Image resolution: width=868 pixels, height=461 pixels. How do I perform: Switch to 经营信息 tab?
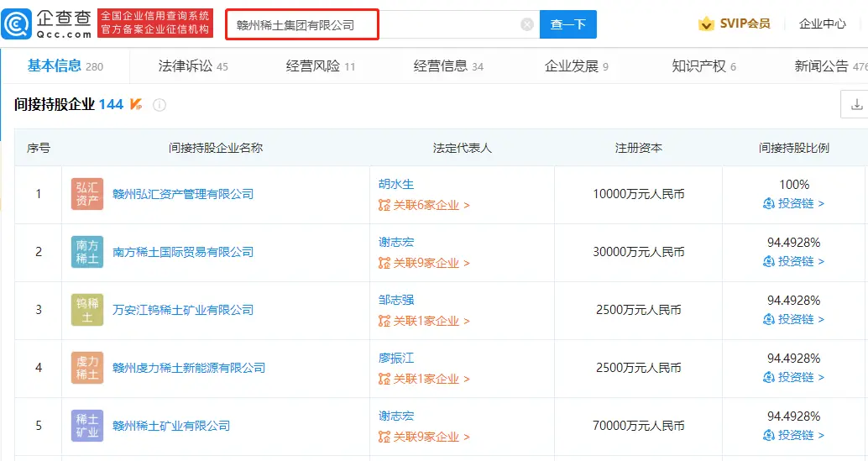point(447,66)
